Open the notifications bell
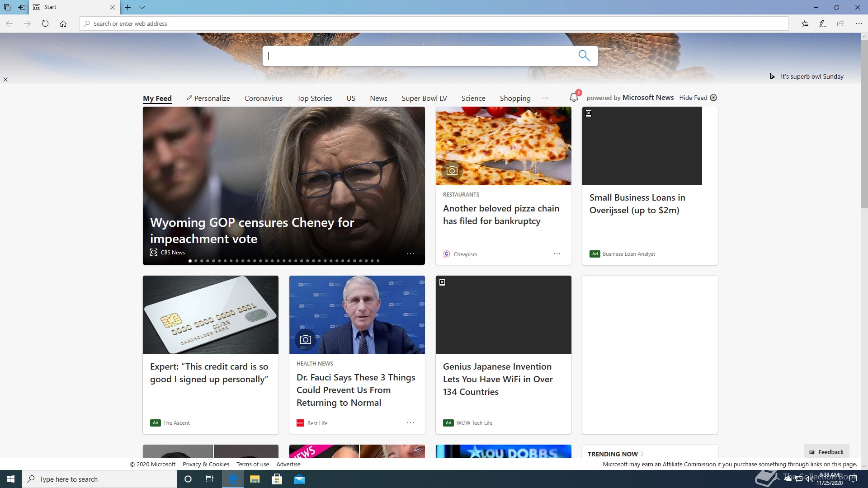This screenshot has width=868, height=488. (x=574, y=97)
